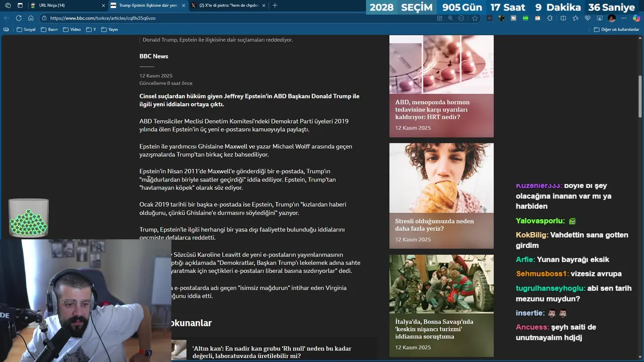Open the zoom magnifier in address bar

(x=450, y=18)
